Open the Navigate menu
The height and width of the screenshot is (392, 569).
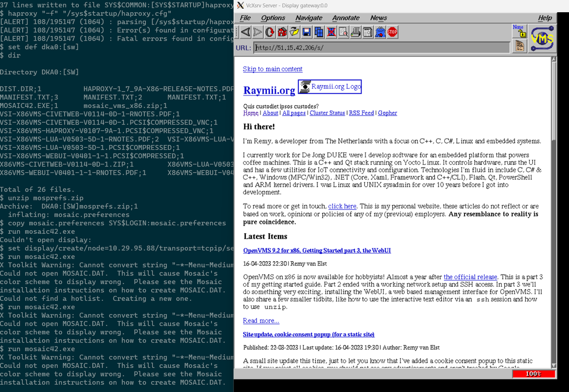tap(309, 18)
